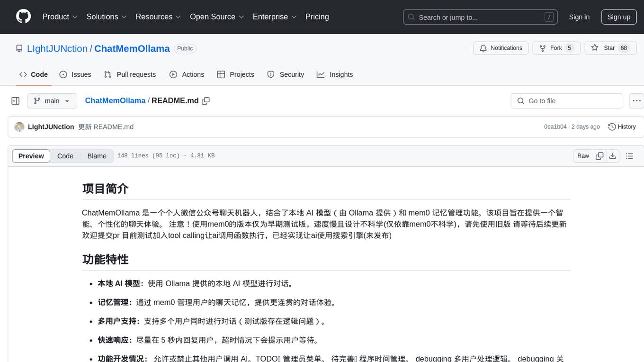Switch to the Code tab
The width and height of the screenshot is (644, 362).
coord(34,74)
